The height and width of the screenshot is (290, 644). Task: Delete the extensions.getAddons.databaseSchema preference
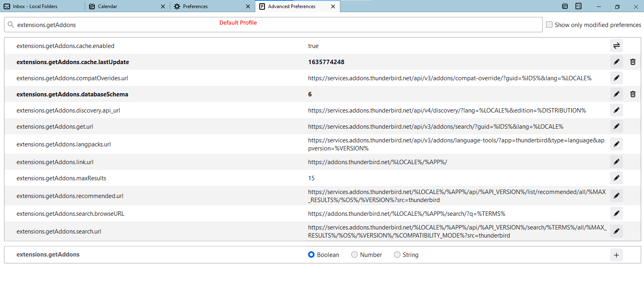(x=633, y=94)
